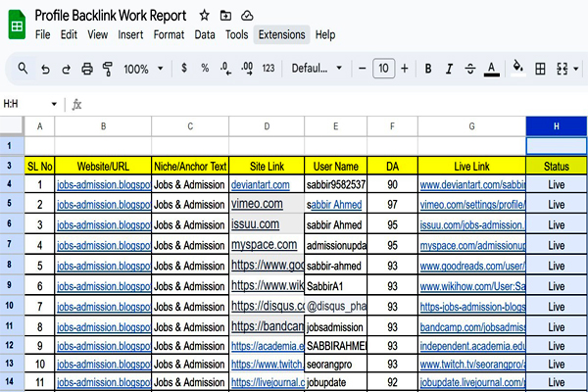Click the undo arrow icon
The height and width of the screenshot is (392, 588).
[45, 69]
